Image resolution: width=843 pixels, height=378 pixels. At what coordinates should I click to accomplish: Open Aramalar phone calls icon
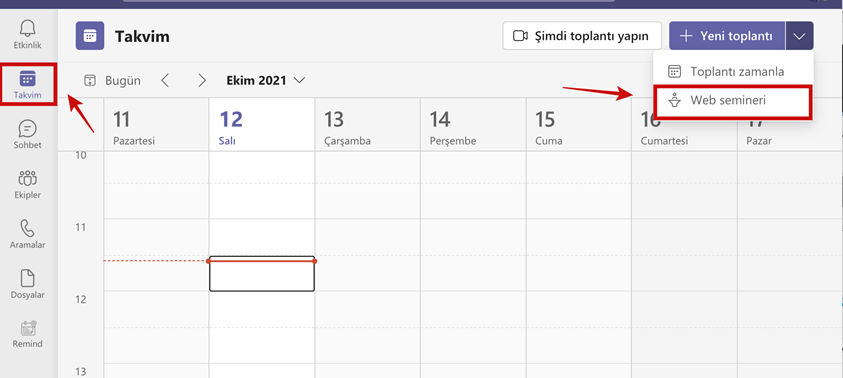point(27,234)
